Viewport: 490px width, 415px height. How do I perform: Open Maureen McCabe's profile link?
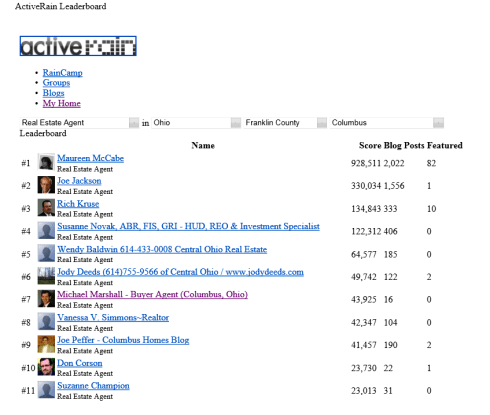click(90, 158)
